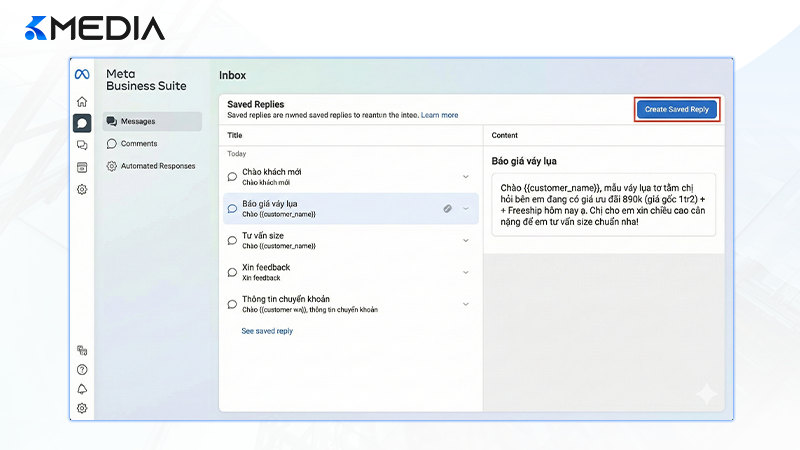800x450 pixels.
Task: Expand the Báo giá váy lụa row chevron
Action: coord(466,208)
